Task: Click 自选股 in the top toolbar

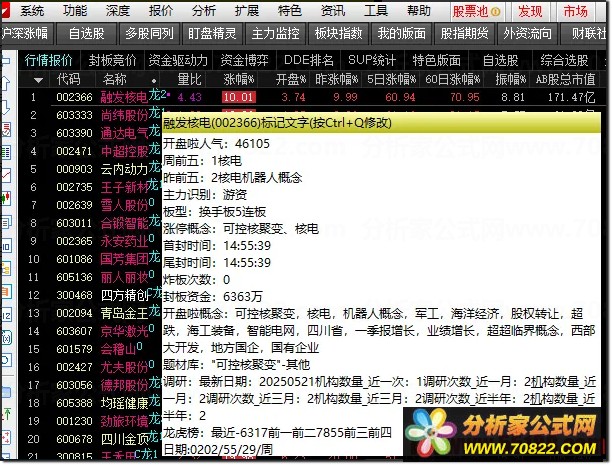Action: click(x=87, y=34)
